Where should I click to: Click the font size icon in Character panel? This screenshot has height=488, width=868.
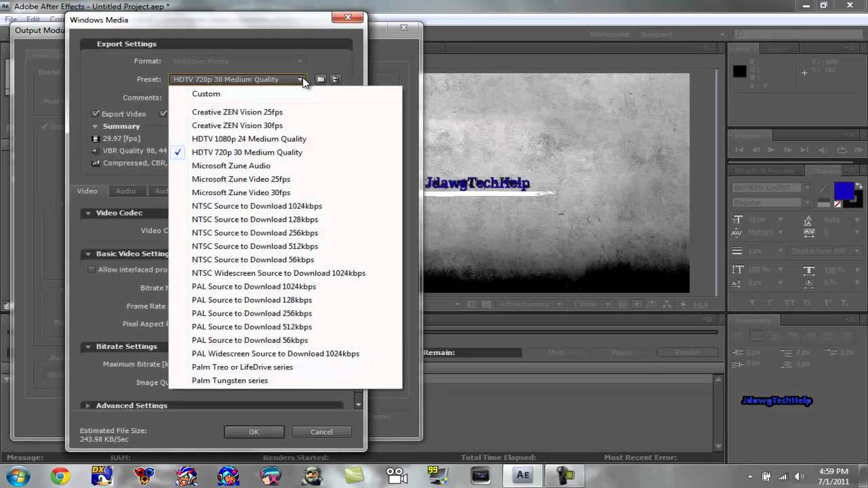point(738,220)
